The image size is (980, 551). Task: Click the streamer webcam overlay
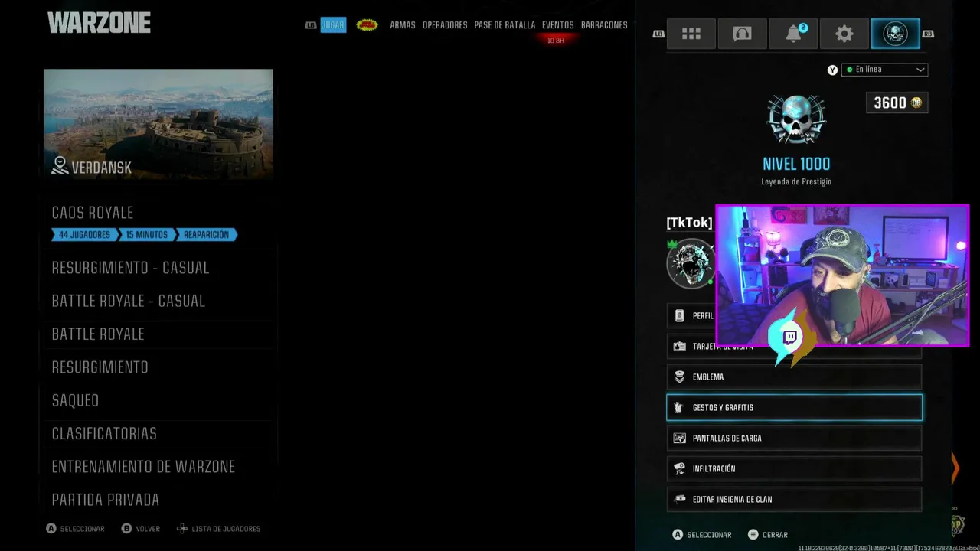(842, 275)
